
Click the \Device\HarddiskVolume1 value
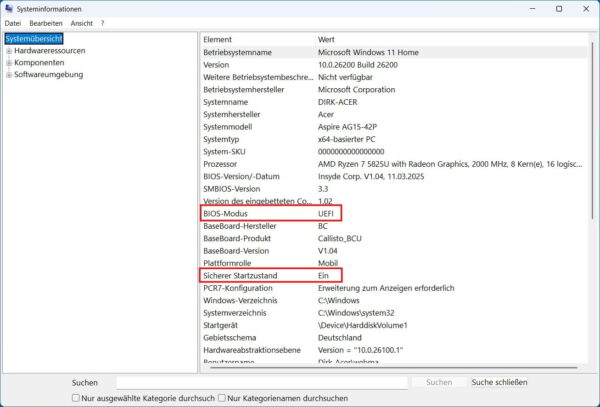tap(363, 326)
